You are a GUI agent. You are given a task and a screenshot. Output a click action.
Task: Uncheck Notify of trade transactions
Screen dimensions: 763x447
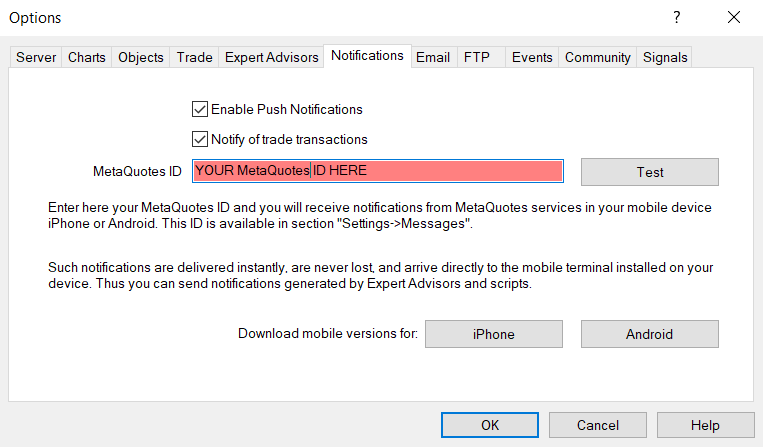click(199, 139)
